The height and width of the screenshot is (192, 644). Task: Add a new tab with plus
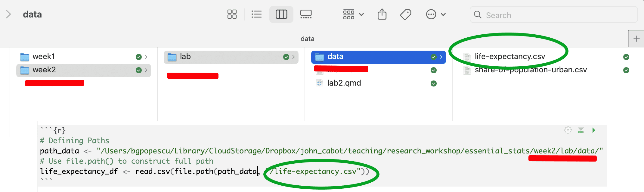636,39
